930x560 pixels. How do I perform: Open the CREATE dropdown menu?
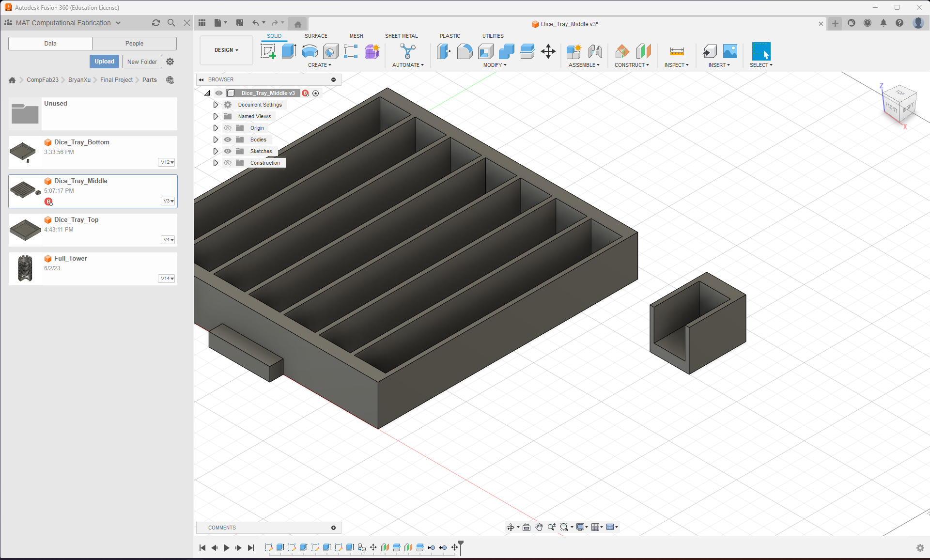(x=320, y=64)
